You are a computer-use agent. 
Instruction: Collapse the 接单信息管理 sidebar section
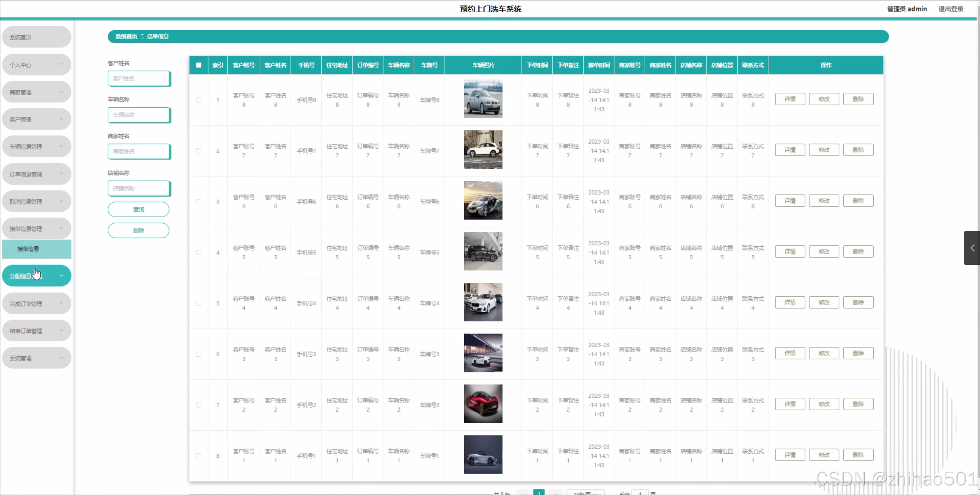pyautogui.click(x=36, y=228)
